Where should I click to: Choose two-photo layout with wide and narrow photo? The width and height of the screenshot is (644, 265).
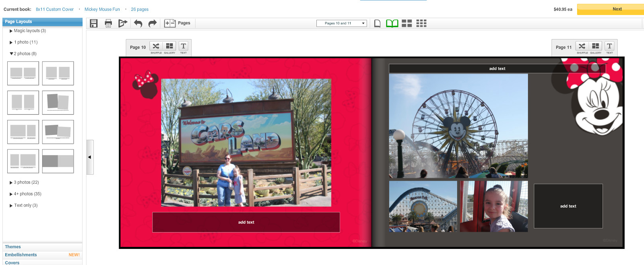(x=23, y=132)
